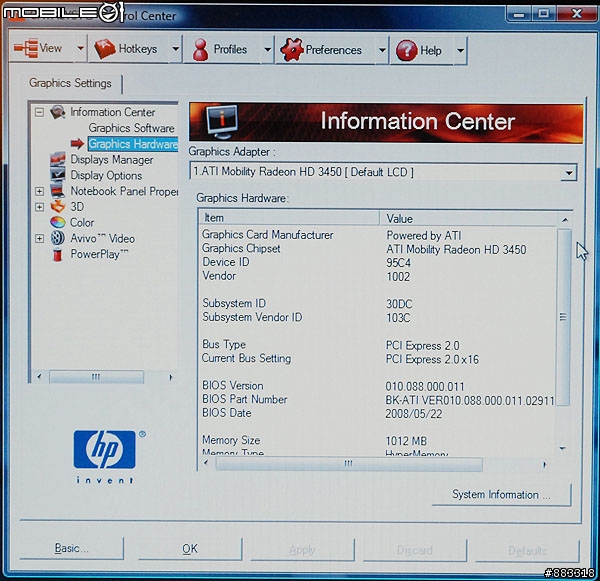Screen dimensions: 600x581
Task: Click the hardware list horizontal scrollbar thumb
Action: (x=348, y=464)
